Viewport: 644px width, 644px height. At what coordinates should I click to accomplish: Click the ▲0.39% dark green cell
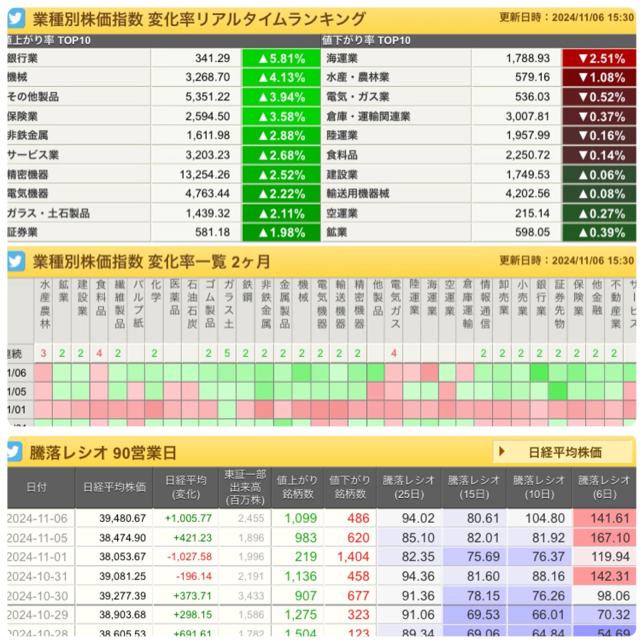[599, 232]
